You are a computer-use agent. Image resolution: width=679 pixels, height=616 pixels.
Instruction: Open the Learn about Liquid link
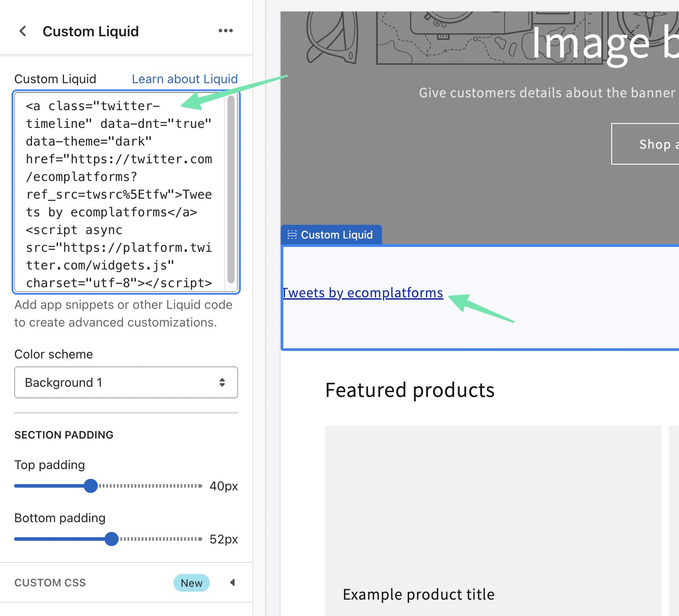[x=185, y=79]
